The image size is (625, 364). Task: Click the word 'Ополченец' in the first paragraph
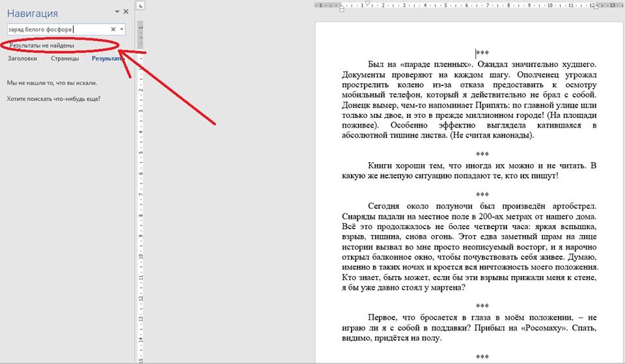pos(538,74)
